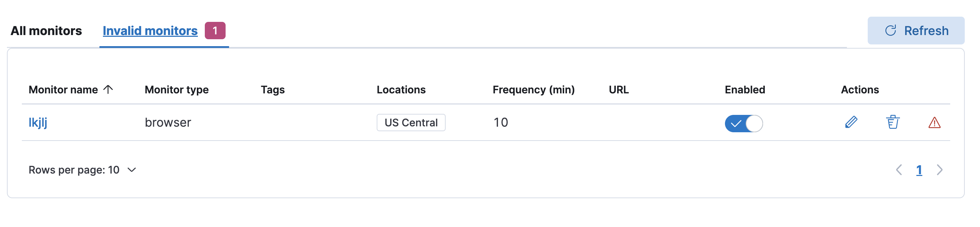Open the lkjlj monitor link
The height and width of the screenshot is (227, 980).
38,122
